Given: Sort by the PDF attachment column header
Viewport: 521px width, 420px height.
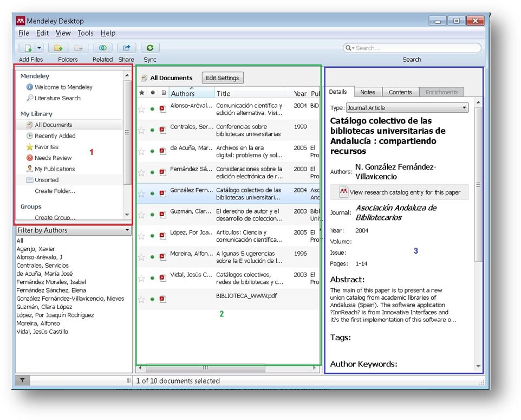Looking at the screenshot, I should pyautogui.click(x=164, y=93).
